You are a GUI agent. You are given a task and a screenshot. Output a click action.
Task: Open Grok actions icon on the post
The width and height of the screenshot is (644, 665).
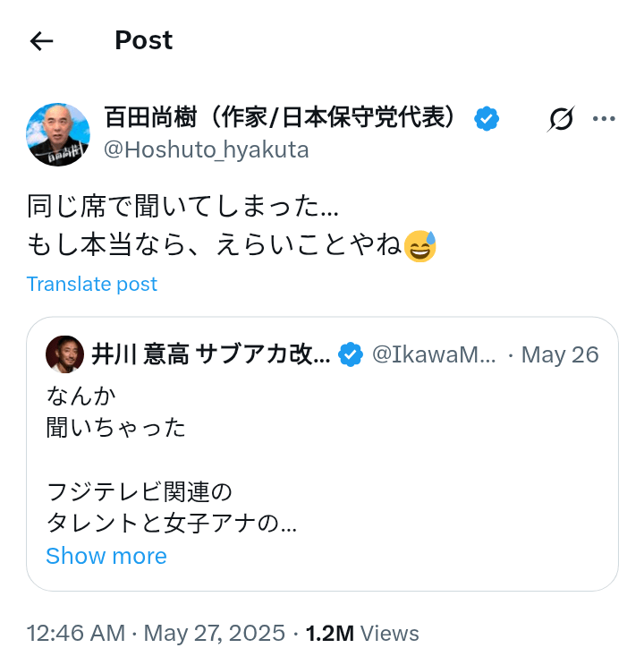pyautogui.click(x=561, y=119)
